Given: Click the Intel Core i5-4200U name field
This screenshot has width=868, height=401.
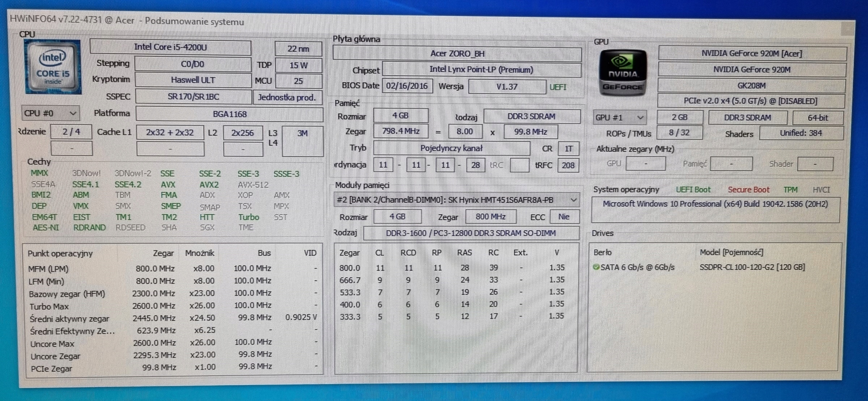Looking at the screenshot, I should (170, 47).
